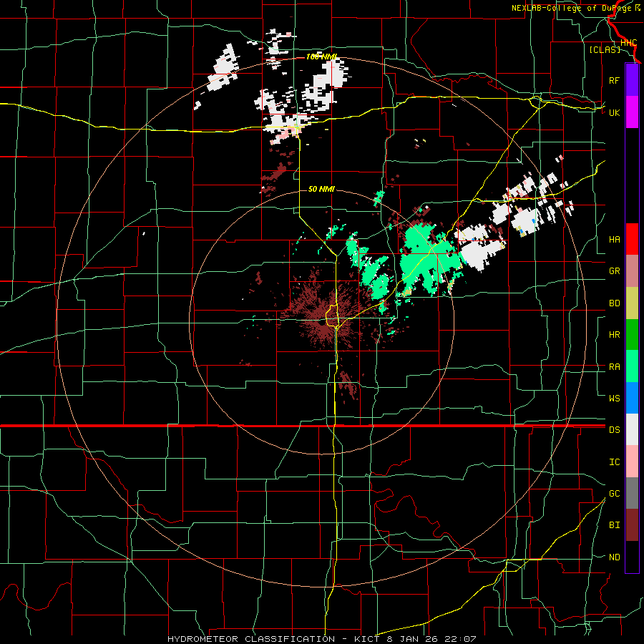Click the white DS legend color swatch

tap(632, 429)
